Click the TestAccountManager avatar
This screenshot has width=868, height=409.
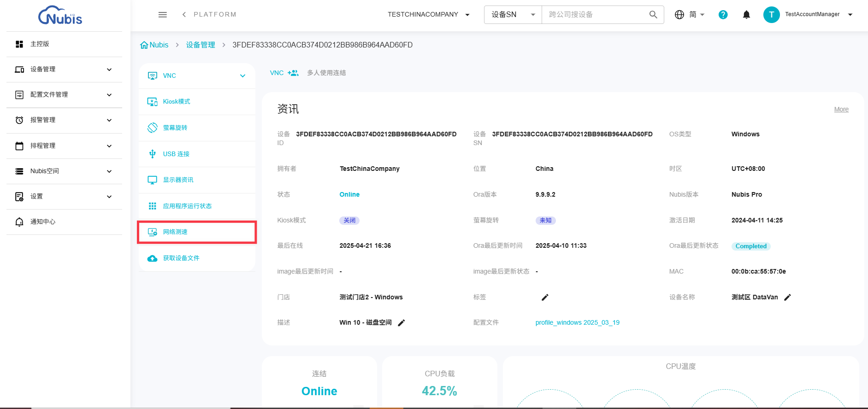point(772,15)
